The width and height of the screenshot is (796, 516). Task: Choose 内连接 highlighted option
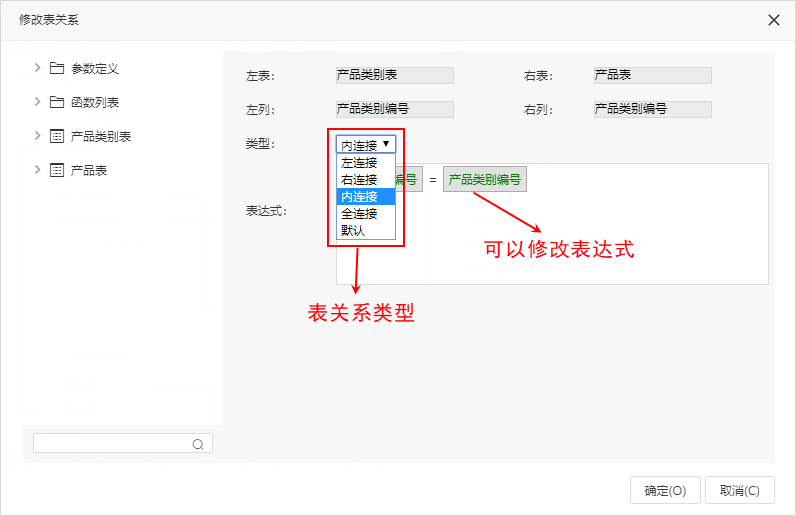click(x=366, y=197)
